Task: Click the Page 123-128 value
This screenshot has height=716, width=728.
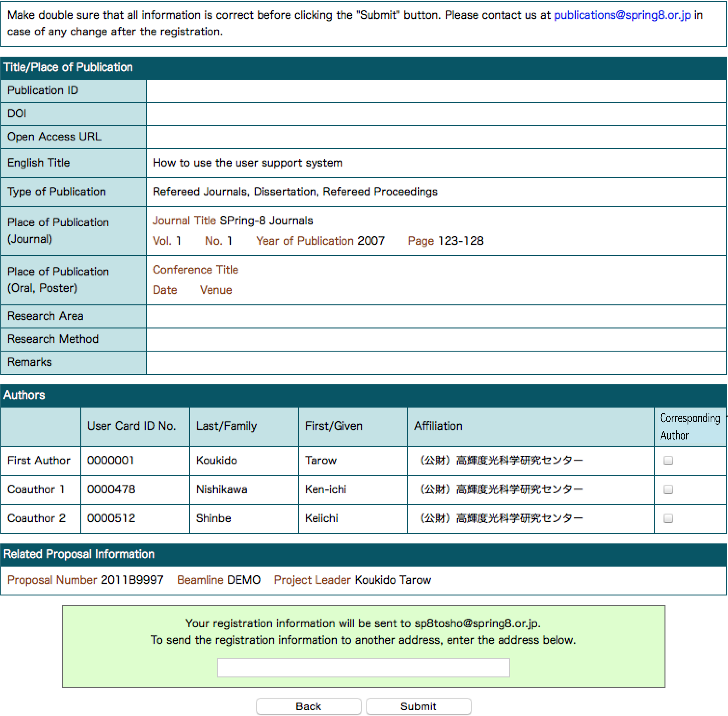Action: [x=461, y=240]
